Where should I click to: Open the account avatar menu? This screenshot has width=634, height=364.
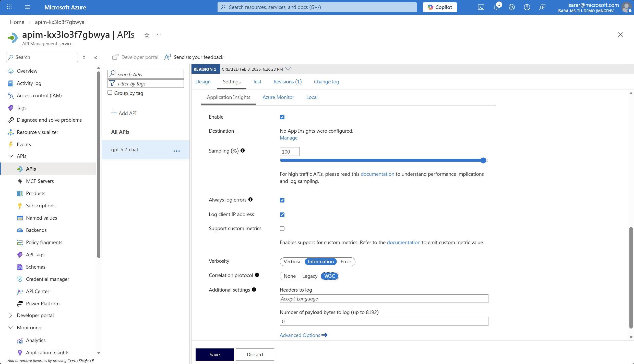[627, 7]
